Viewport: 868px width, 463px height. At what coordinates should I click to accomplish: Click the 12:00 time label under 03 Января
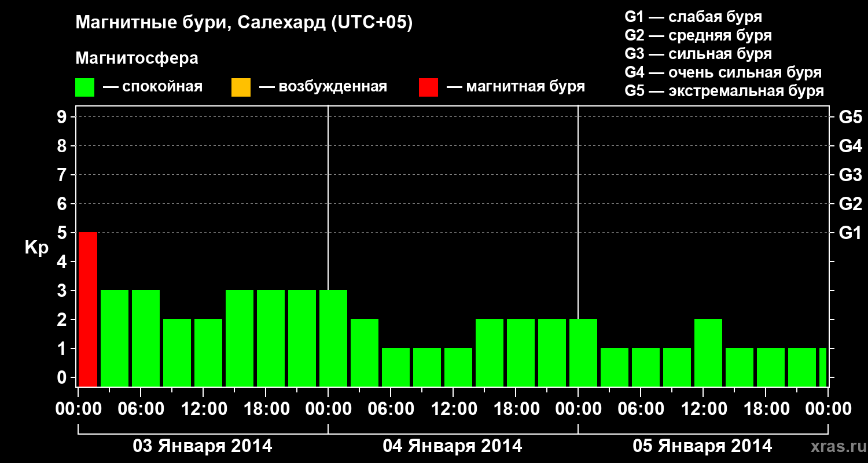[x=203, y=409]
